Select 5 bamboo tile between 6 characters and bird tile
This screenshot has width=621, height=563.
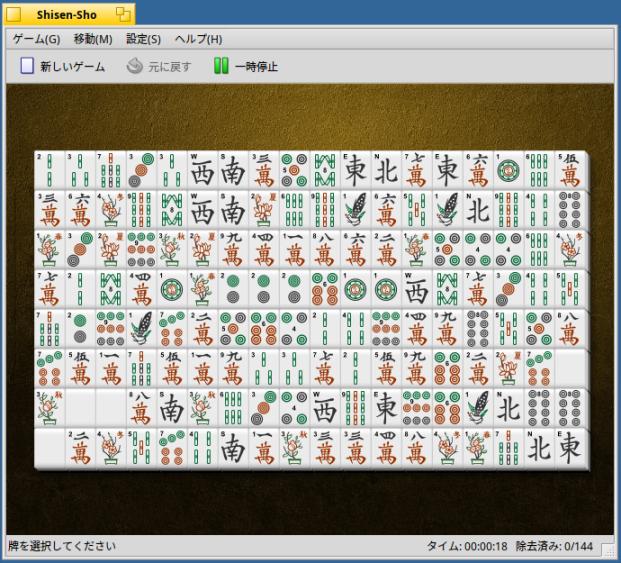(x=417, y=210)
